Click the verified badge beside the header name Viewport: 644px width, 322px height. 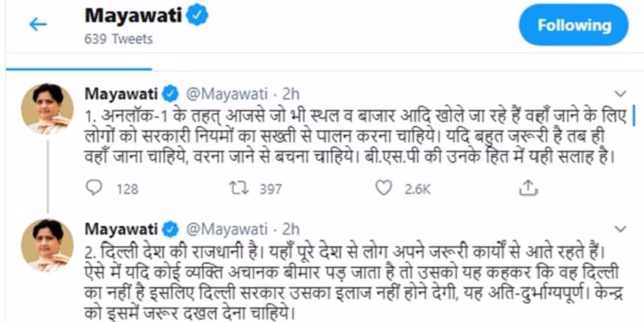(198, 16)
